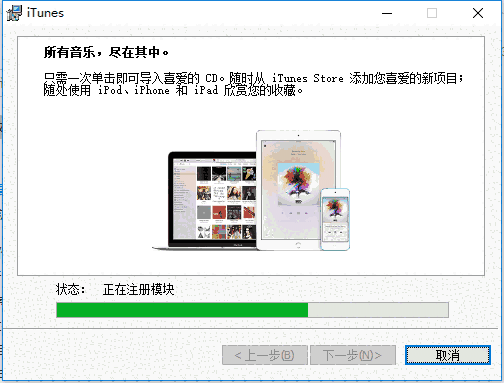Click the disabled Back (上一步) button
504x383 pixels.
point(265,355)
